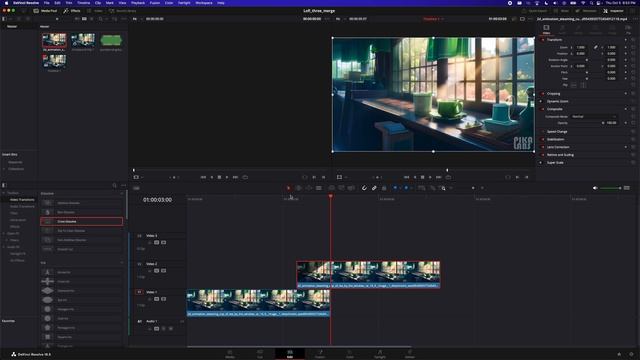This screenshot has width=640, height=360.
Task: Select the Selection Mode arrow tool
Action: tap(289, 188)
